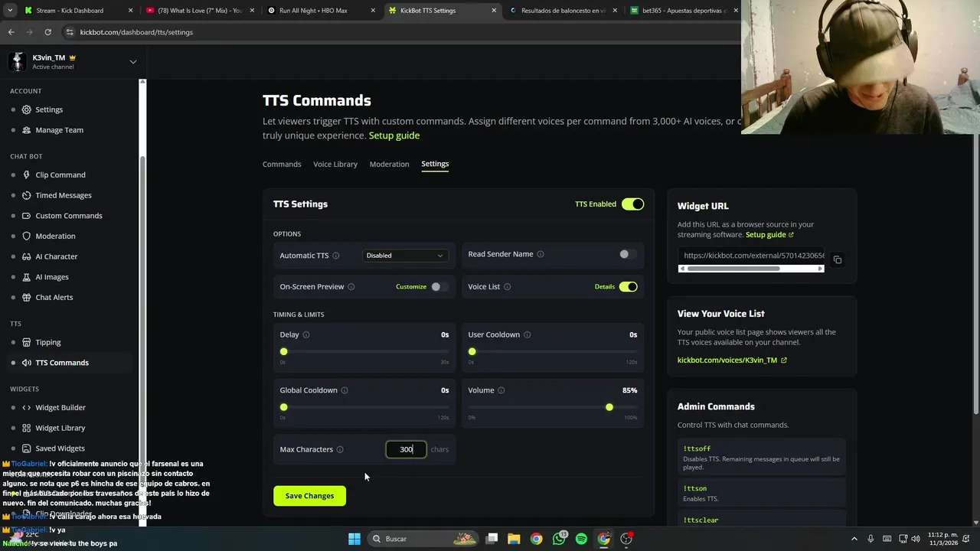
Task: Show Automatic TTS info tooltip icon
Action: [x=336, y=256]
